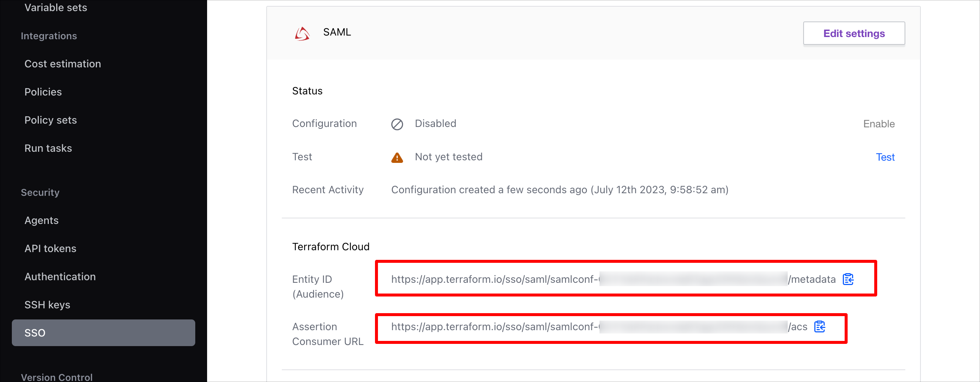The width and height of the screenshot is (980, 382).
Task: Copy the Assertion Consumer URL
Action: click(820, 326)
